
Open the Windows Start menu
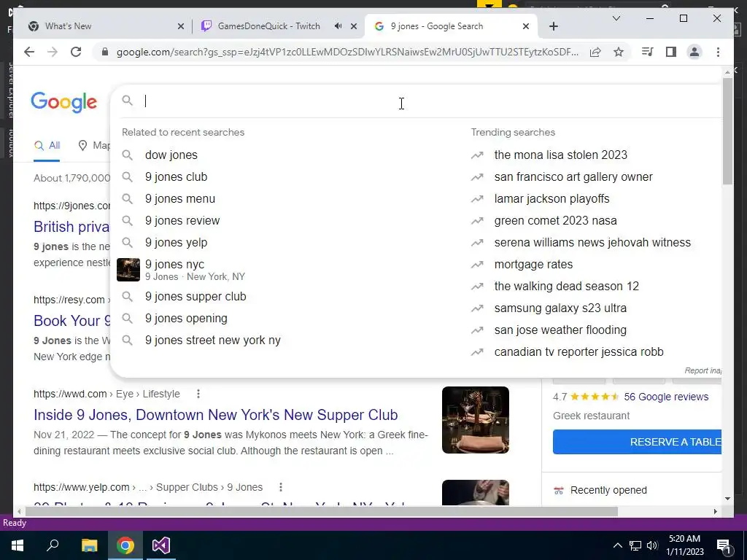(18, 545)
